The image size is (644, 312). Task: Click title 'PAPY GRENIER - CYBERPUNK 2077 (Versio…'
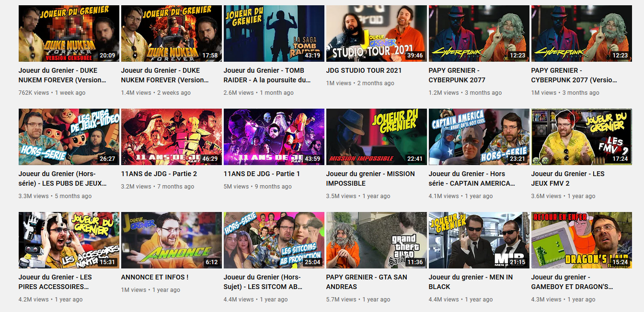click(574, 75)
